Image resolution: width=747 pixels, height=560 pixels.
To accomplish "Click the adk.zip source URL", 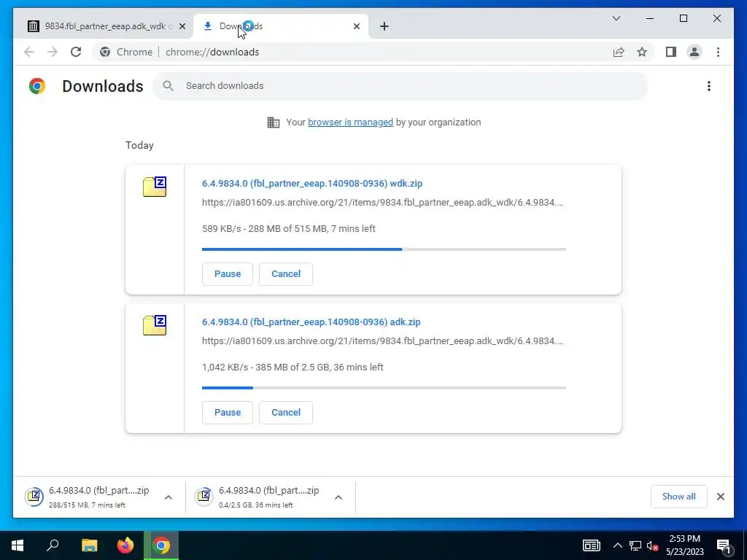I will (x=382, y=341).
